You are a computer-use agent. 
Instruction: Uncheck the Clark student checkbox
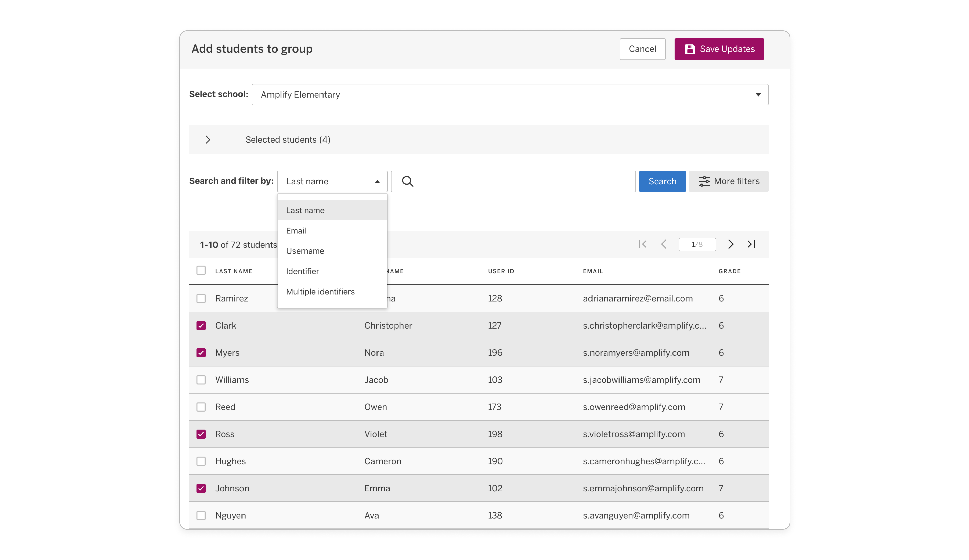point(201,326)
